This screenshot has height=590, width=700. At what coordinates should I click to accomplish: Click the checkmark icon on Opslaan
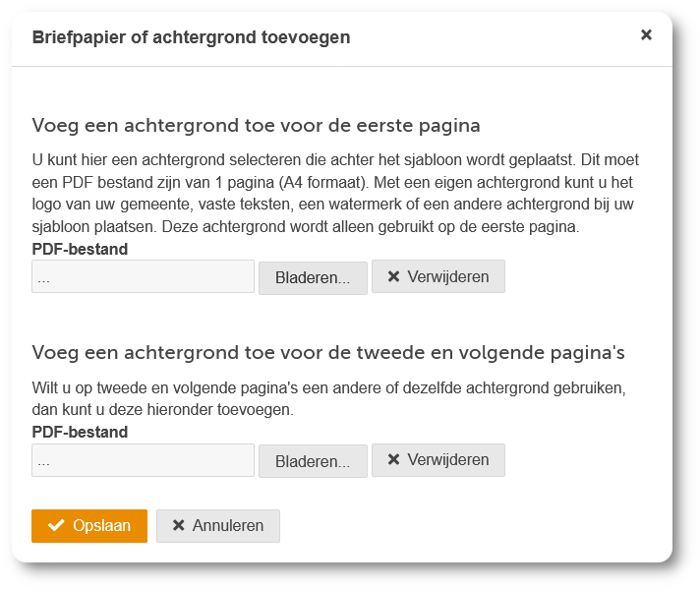pos(56,526)
